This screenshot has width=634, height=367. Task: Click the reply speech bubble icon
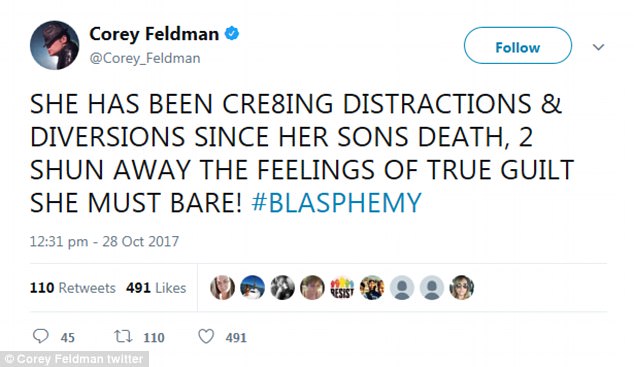tap(40, 336)
